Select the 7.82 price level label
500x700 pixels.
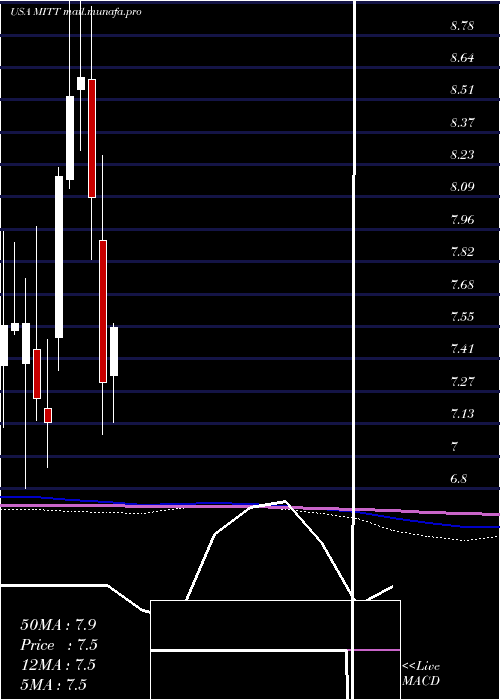click(462, 252)
